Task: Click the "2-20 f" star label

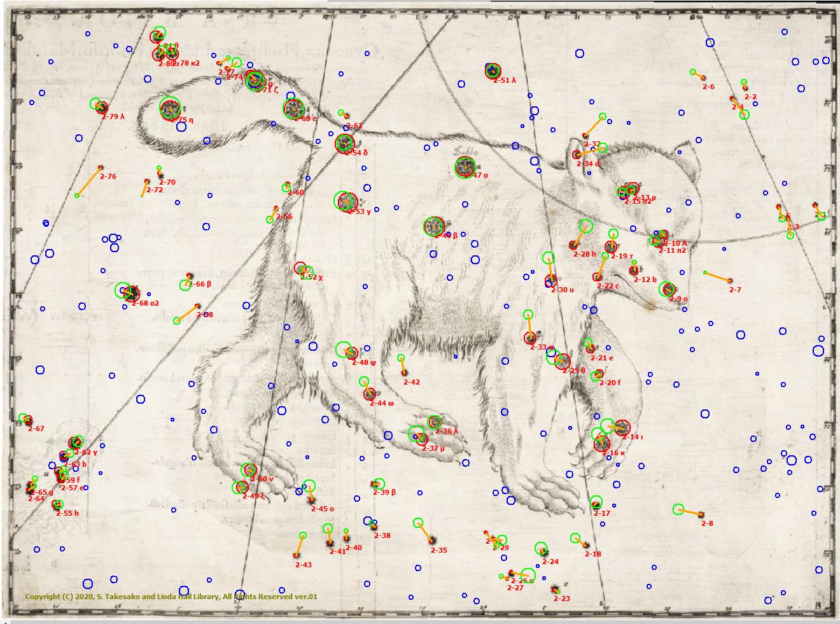Action: tap(610, 383)
